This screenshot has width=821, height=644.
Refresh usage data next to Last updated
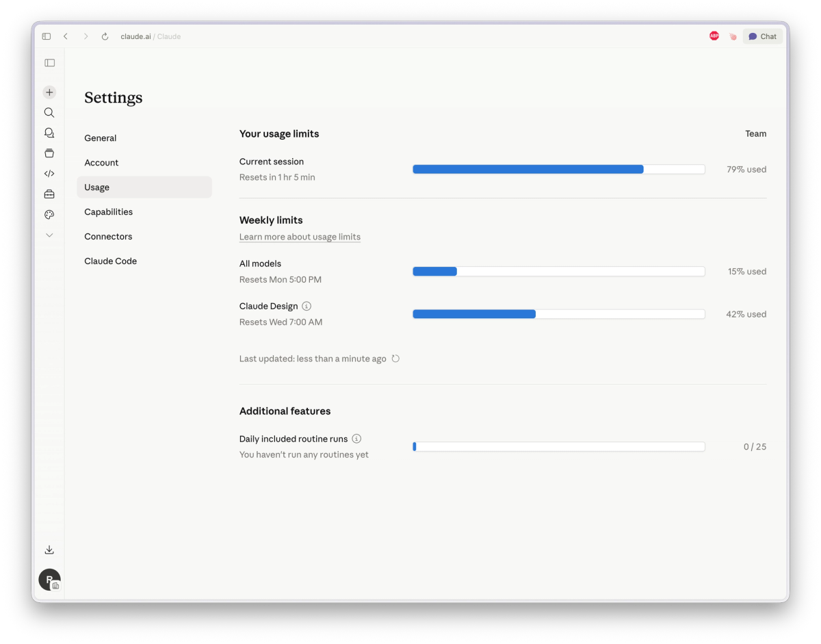(x=395, y=359)
